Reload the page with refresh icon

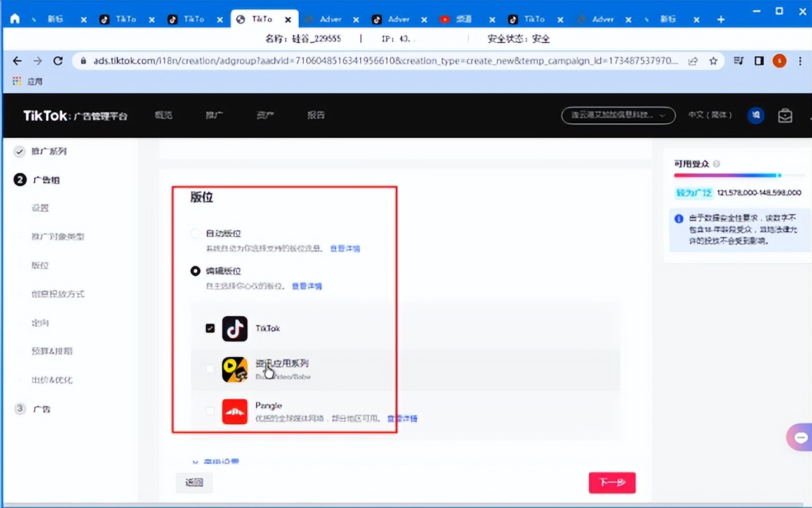[x=58, y=61]
